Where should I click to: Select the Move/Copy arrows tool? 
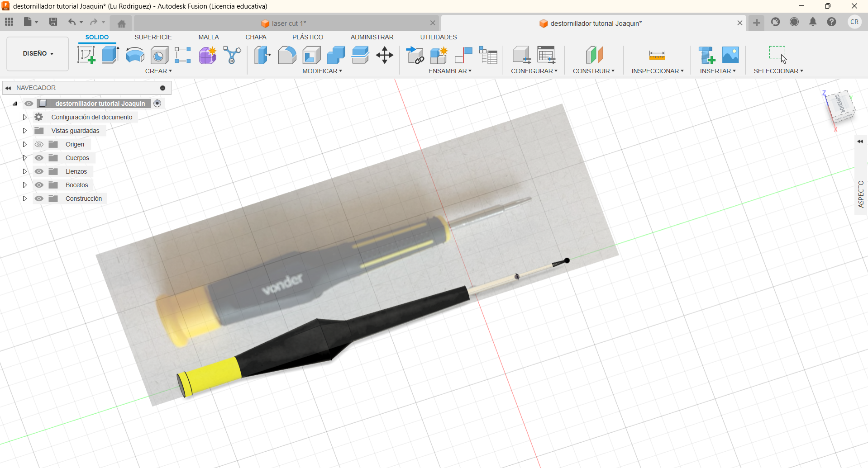click(384, 55)
